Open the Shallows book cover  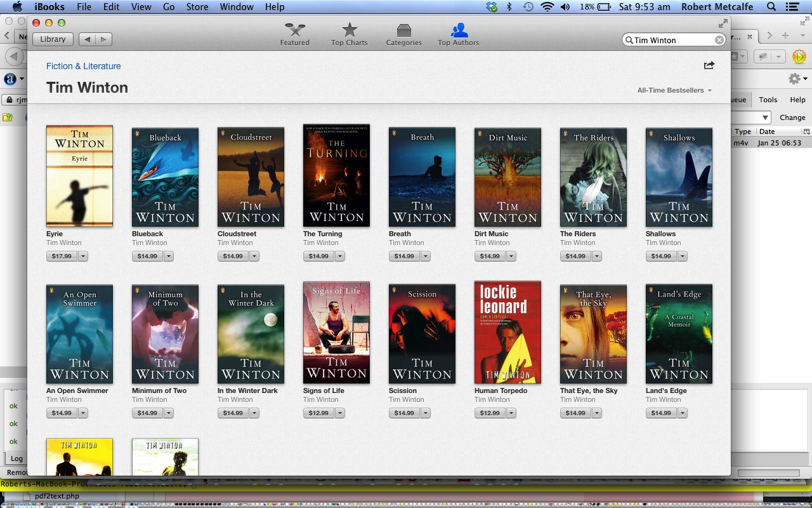(x=679, y=177)
